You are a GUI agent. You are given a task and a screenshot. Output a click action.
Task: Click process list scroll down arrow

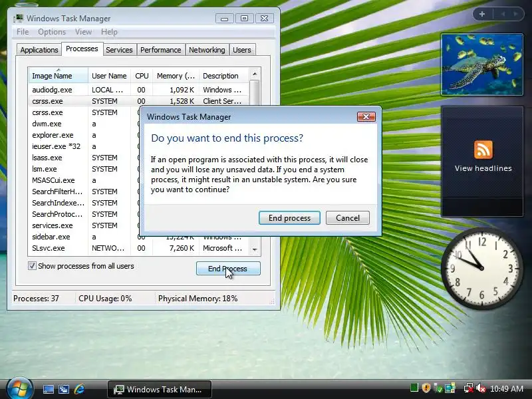tap(255, 250)
